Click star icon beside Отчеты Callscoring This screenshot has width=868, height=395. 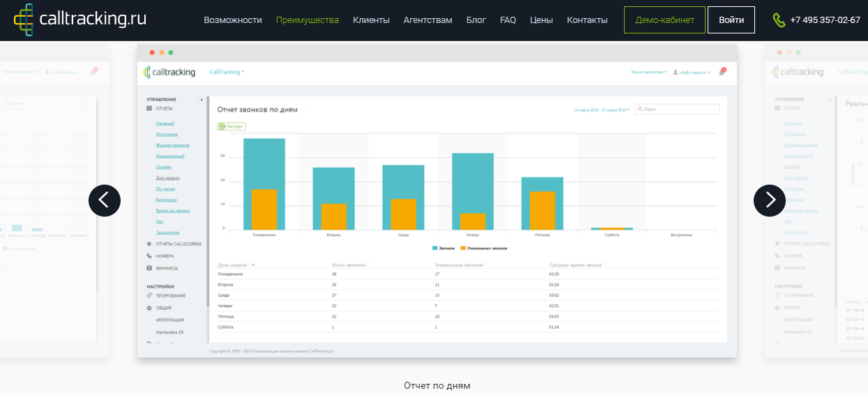(x=149, y=244)
